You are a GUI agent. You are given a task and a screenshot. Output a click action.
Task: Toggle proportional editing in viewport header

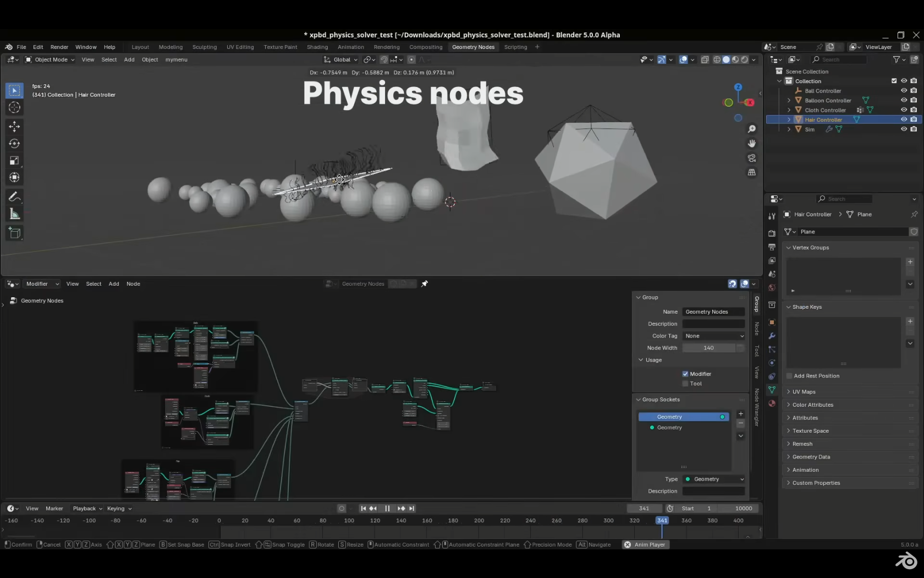(411, 59)
